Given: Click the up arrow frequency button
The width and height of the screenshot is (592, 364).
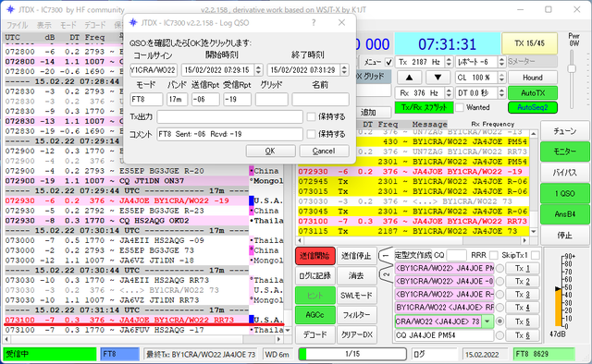Looking at the screenshot, I should point(409,78).
